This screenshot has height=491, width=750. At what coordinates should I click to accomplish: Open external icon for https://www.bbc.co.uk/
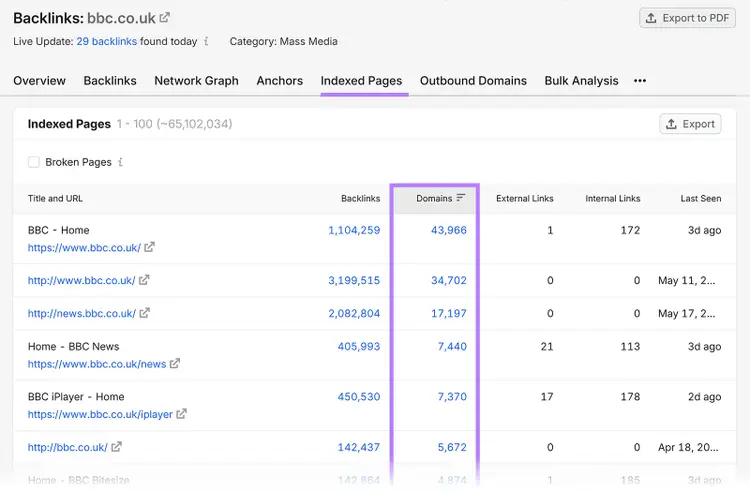[150, 247]
